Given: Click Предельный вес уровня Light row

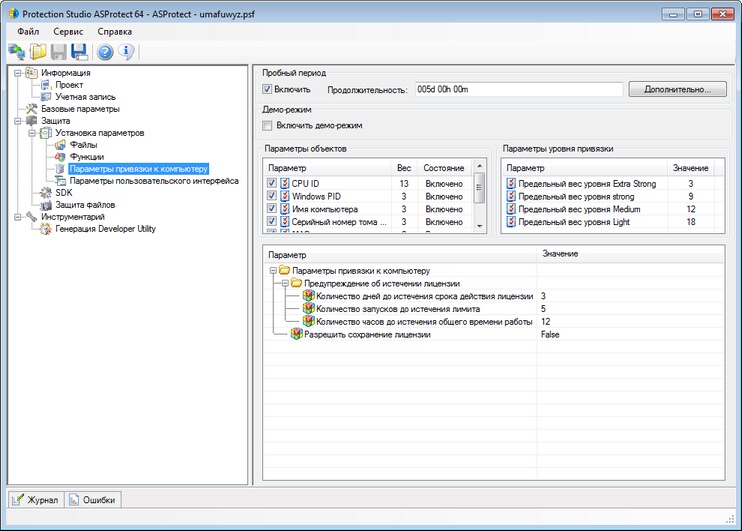Looking at the screenshot, I should tap(613, 222).
